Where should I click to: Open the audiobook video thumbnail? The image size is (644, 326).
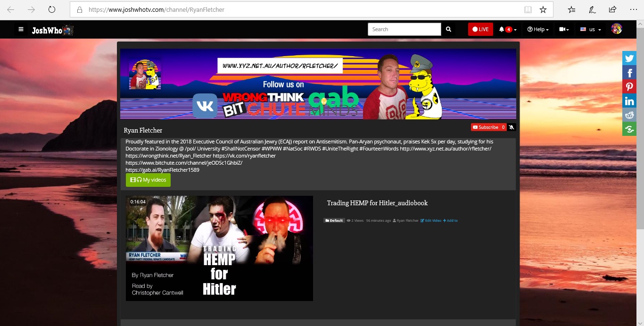tap(219, 248)
